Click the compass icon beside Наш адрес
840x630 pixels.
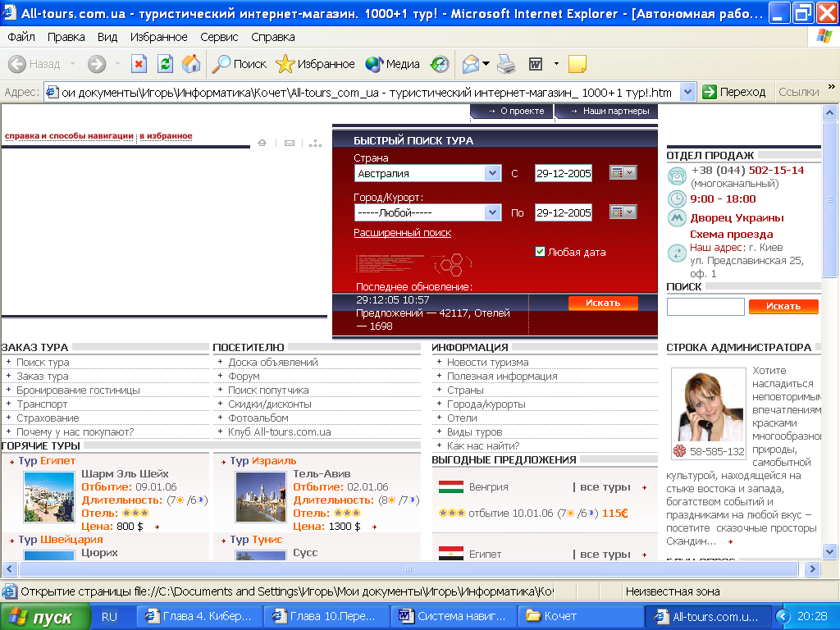(677, 253)
